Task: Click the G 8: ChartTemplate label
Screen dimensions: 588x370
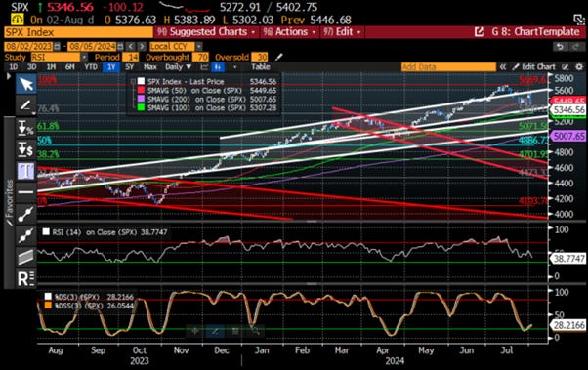Action: pyautogui.click(x=535, y=32)
